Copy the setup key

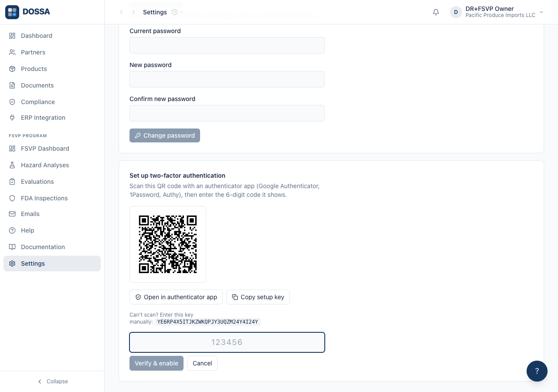tap(258, 297)
